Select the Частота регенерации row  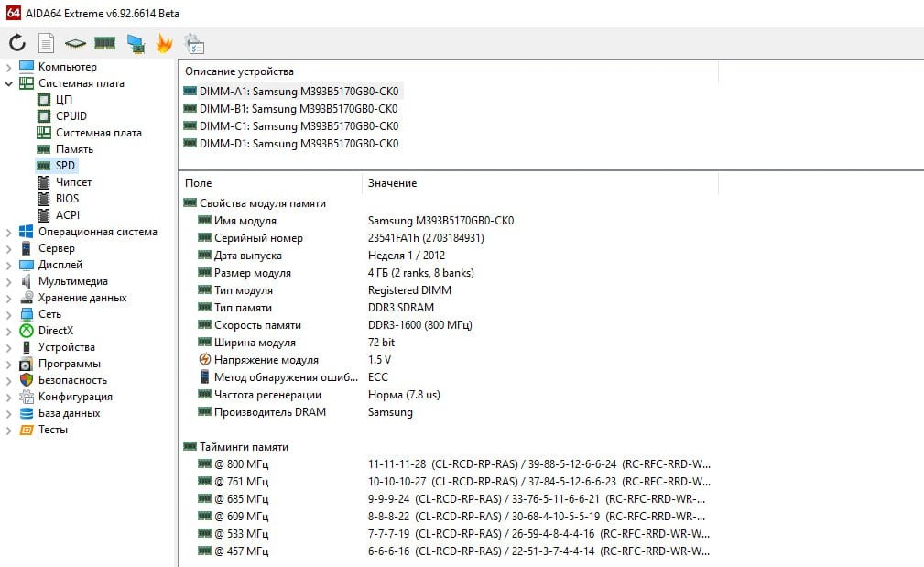pos(448,394)
